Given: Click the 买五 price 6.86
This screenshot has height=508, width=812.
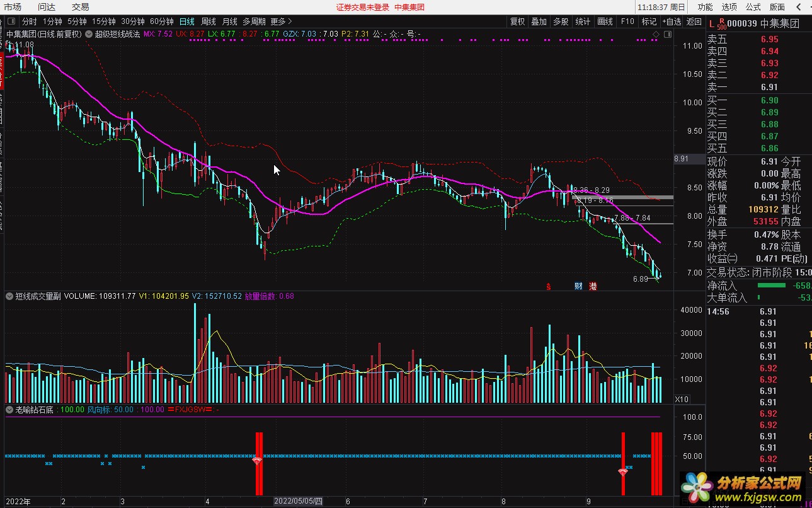Looking at the screenshot, I should tap(769, 148).
